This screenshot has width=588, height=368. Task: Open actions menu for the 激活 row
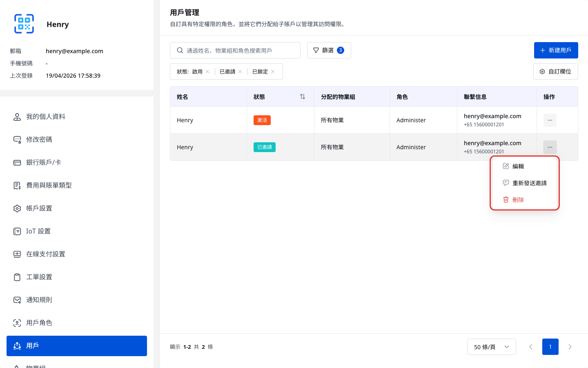(x=550, y=120)
